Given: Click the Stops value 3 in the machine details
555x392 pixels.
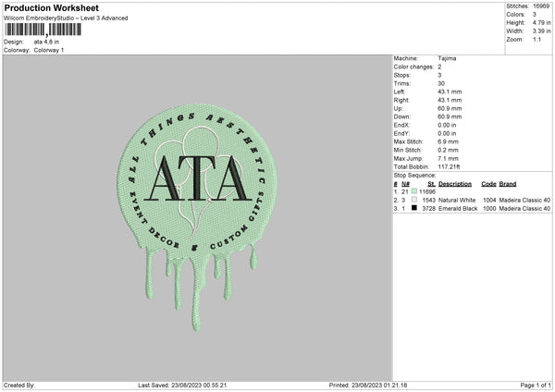Looking at the screenshot, I should click(439, 75).
